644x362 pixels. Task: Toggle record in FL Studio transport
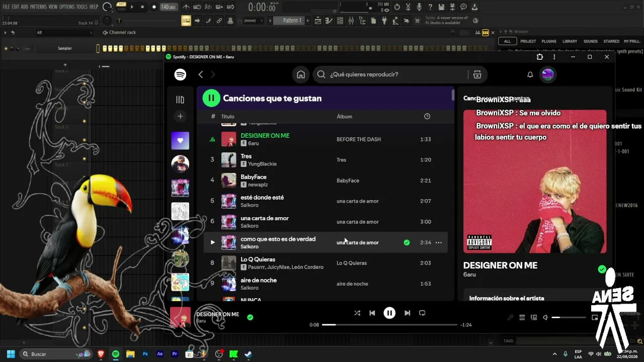pos(154,7)
